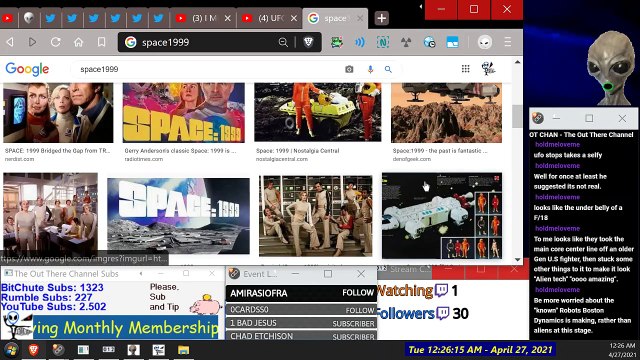The height and width of the screenshot is (360, 640).
Task: Open the Google apps grid
Action: [465, 69]
